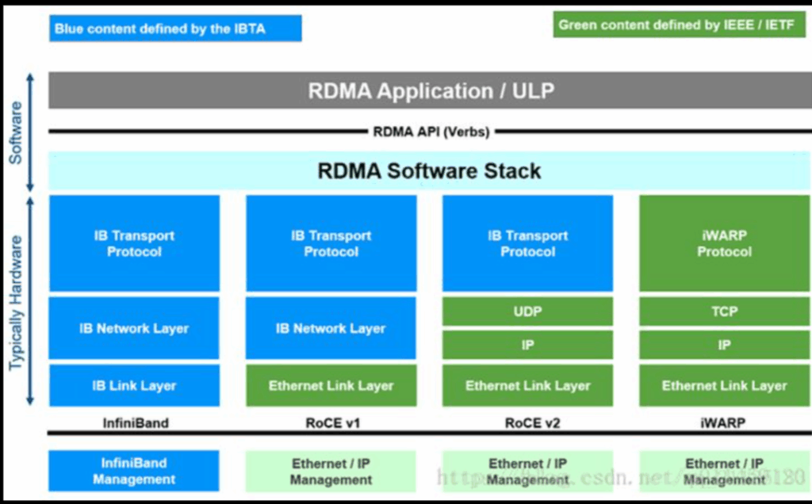
Task: Click IB Transport Protocol in InfiniBand column
Action: (x=134, y=243)
